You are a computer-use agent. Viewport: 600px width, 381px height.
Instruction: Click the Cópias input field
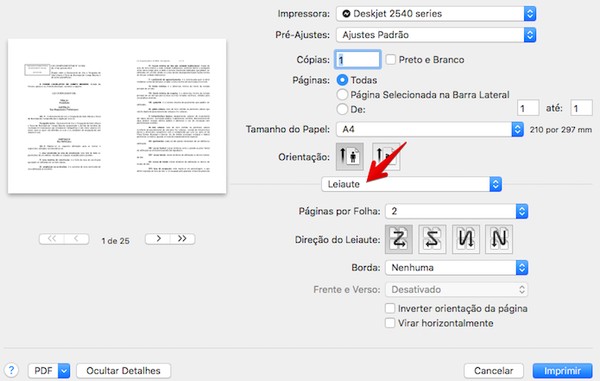[x=358, y=60]
